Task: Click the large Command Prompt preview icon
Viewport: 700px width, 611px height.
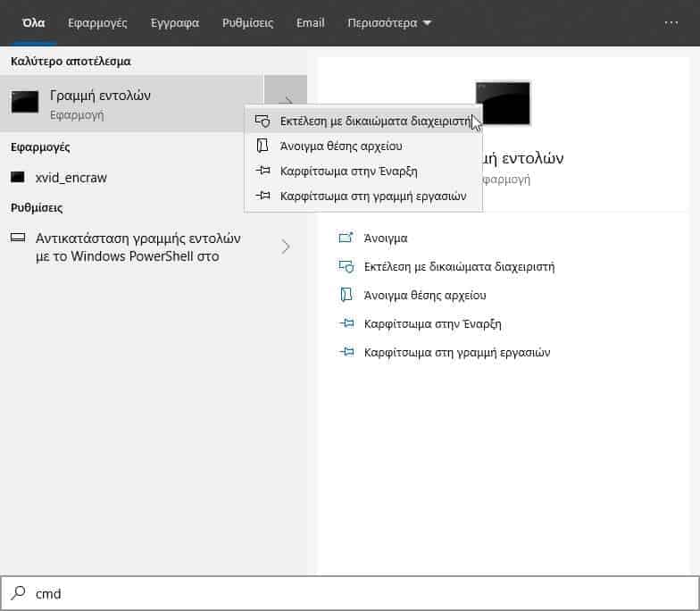Action: [503, 103]
